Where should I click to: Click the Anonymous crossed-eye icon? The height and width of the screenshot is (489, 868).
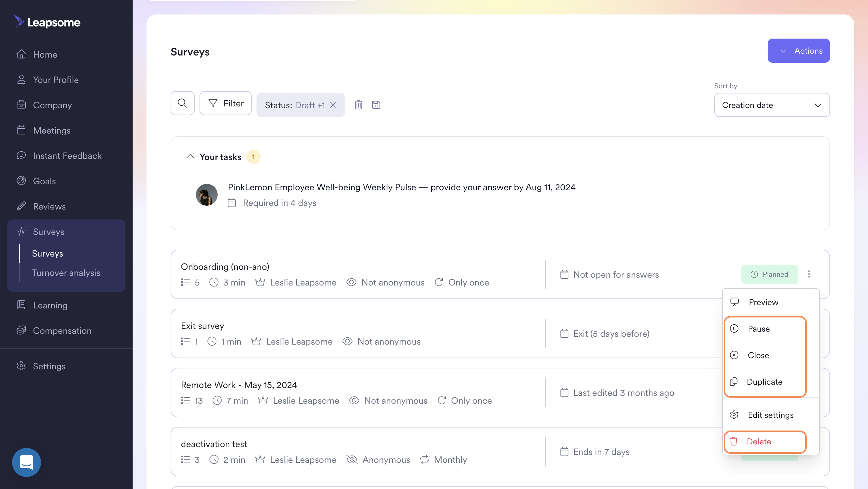pyautogui.click(x=351, y=459)
